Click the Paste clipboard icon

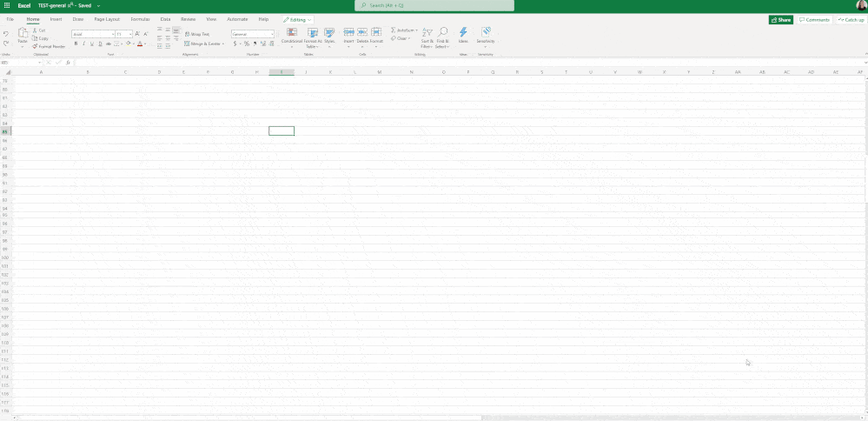[x=23, y=33]
